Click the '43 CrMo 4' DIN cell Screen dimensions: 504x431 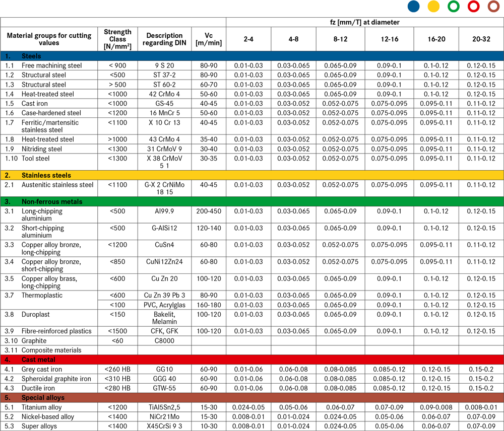click(x=165, y=139)
